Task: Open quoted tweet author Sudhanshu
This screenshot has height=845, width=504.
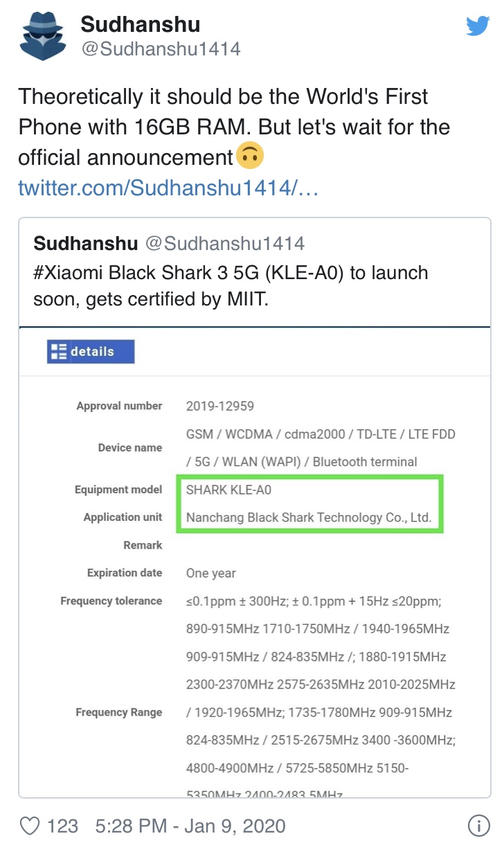Action: (86, 243)
